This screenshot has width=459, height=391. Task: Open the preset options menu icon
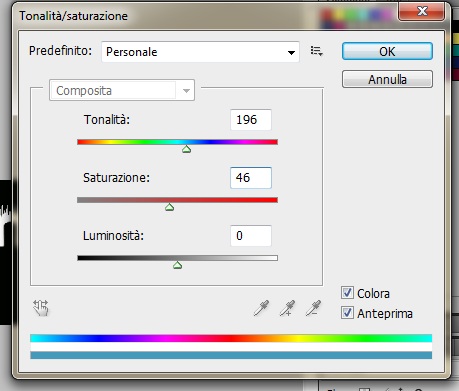click(x=316, y=51)
